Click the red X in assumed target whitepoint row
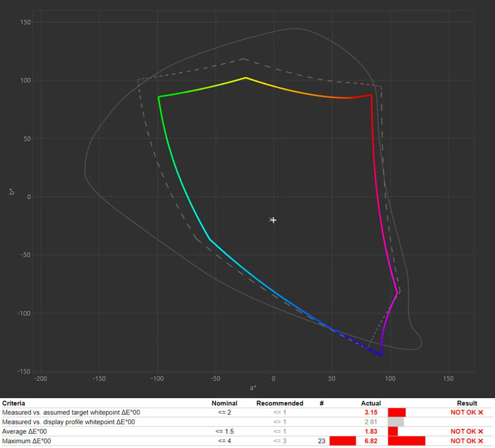This screenshot has height=448, width=495. (481, 413)
